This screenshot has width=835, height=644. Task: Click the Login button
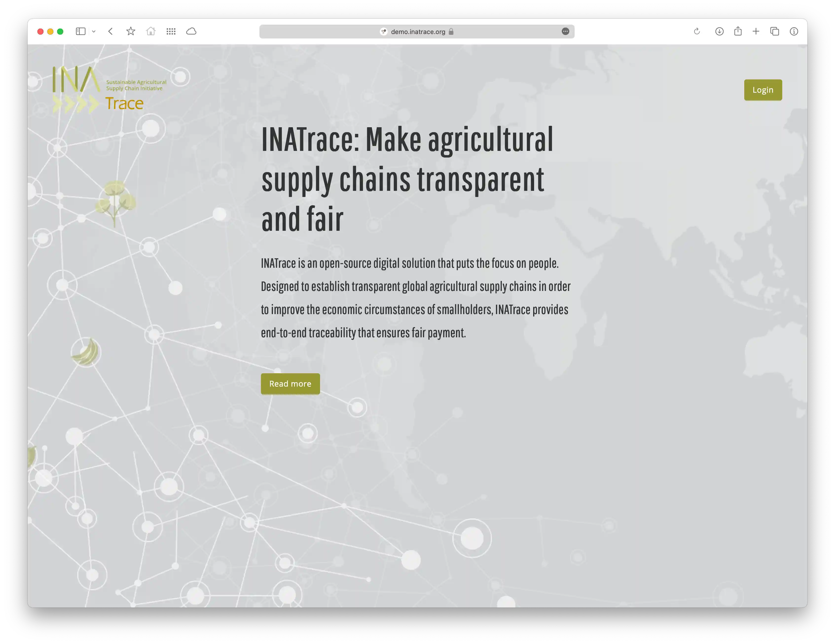763,89
